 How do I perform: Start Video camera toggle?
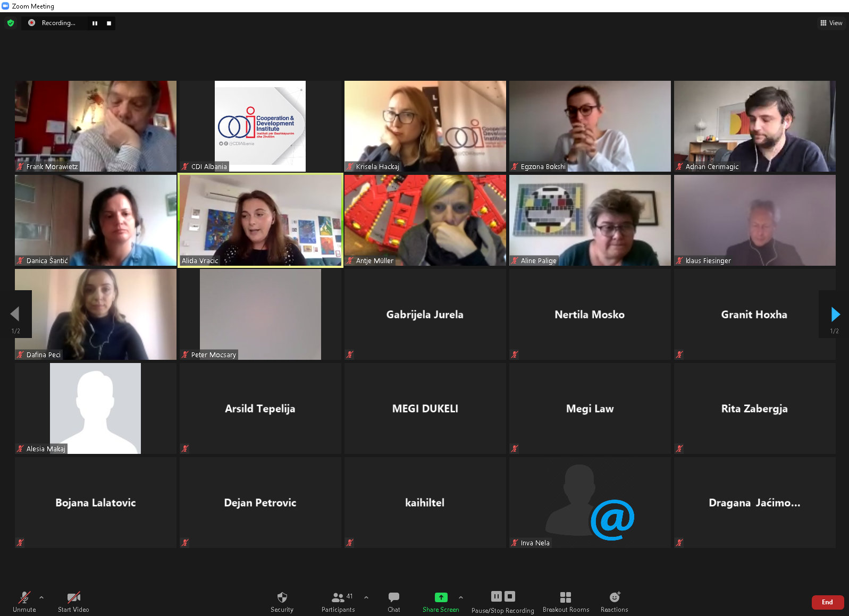[x=73, y=602]
